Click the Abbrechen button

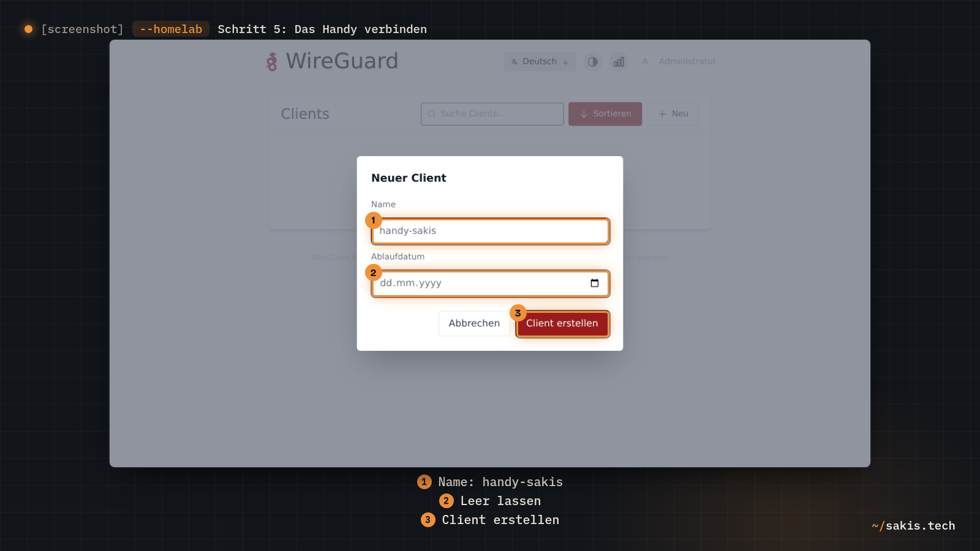tap(474, 323)
